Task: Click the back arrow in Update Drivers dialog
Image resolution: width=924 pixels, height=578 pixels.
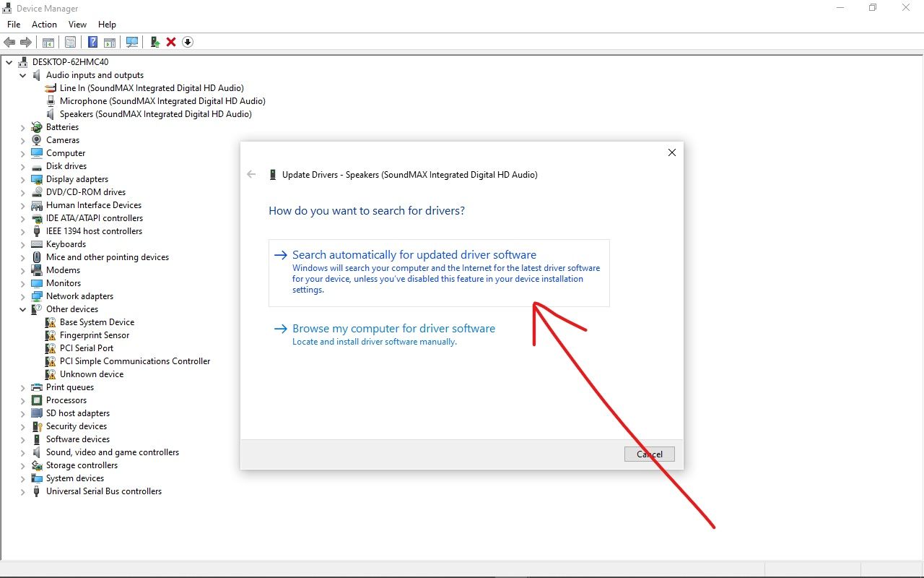Action: 251,174
